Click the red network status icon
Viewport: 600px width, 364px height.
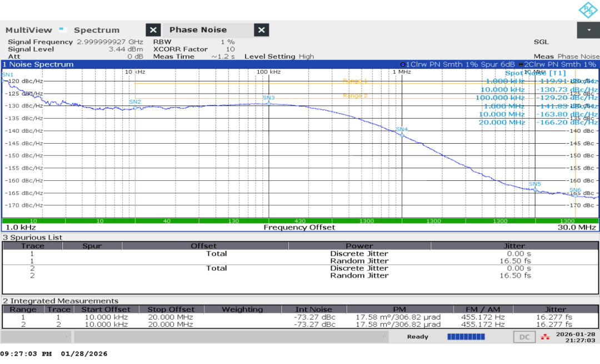(545, 337)
